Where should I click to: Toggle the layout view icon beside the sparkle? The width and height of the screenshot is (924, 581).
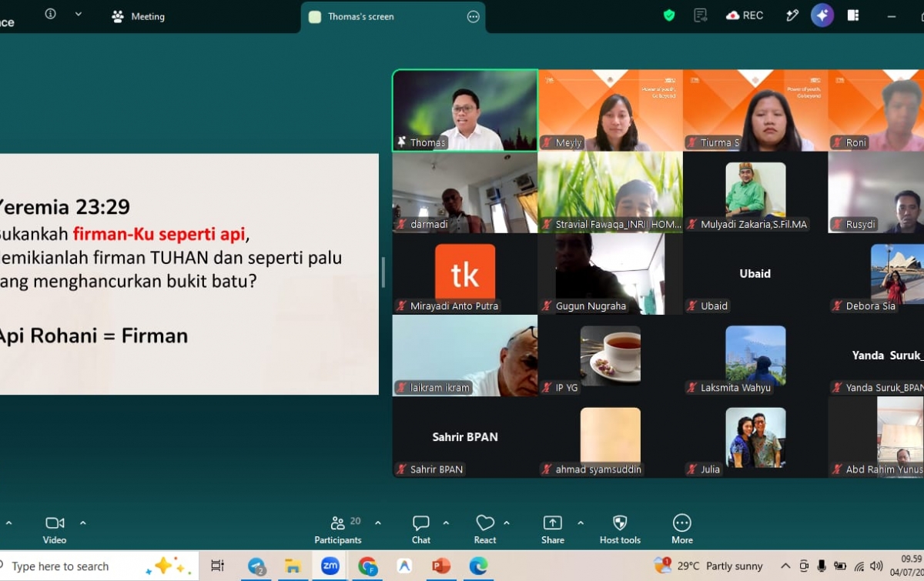[853, 15]
